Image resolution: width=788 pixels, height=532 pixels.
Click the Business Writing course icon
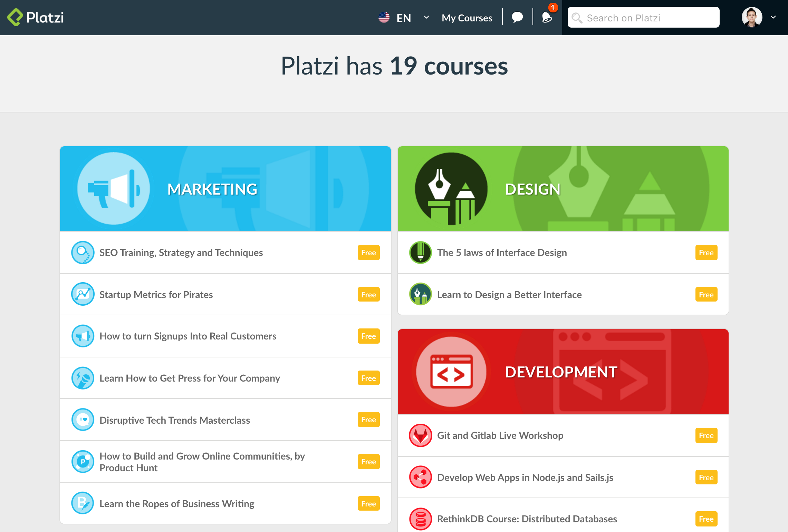(x=83, y=503)
